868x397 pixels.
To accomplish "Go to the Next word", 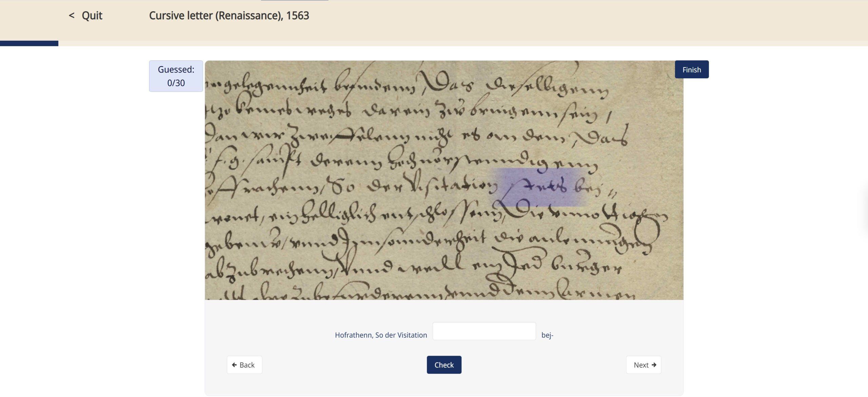I will click(644, 365).
